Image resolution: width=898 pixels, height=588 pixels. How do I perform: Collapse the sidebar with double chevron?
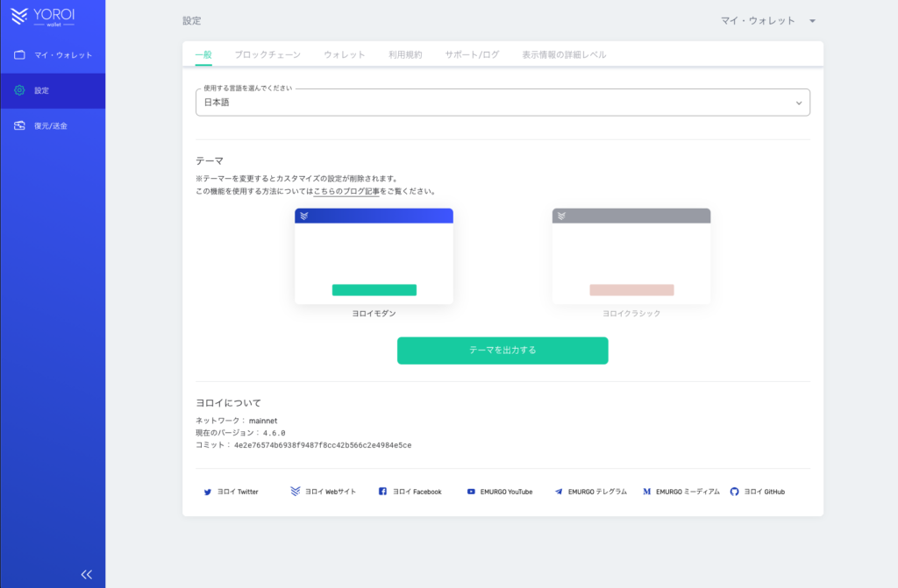pos(86,574)
